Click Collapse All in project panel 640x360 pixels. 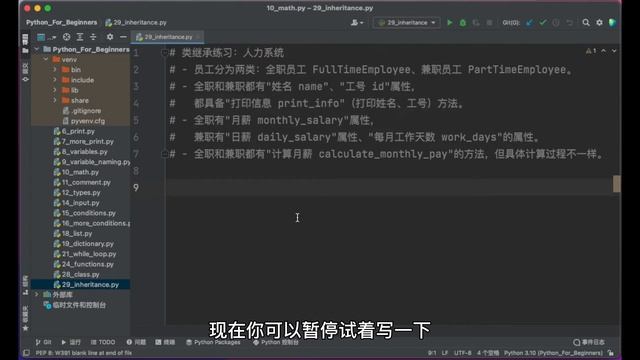point(93,37)
